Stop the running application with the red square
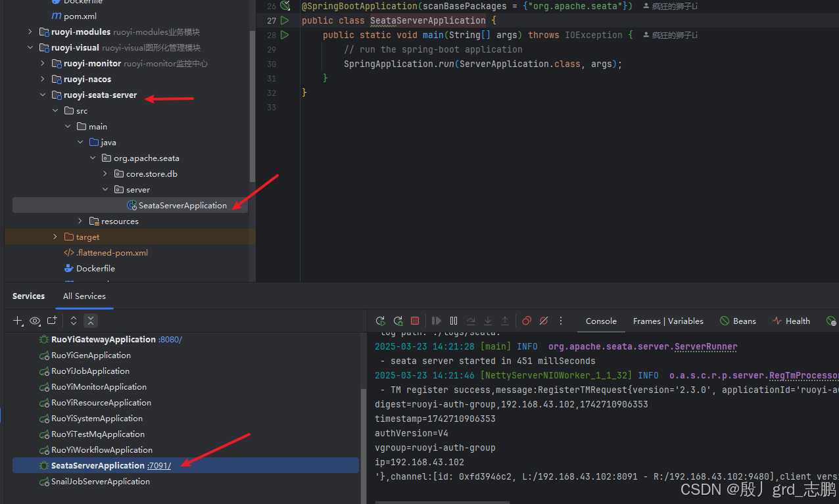839x504 pixels. click(415, 321)
